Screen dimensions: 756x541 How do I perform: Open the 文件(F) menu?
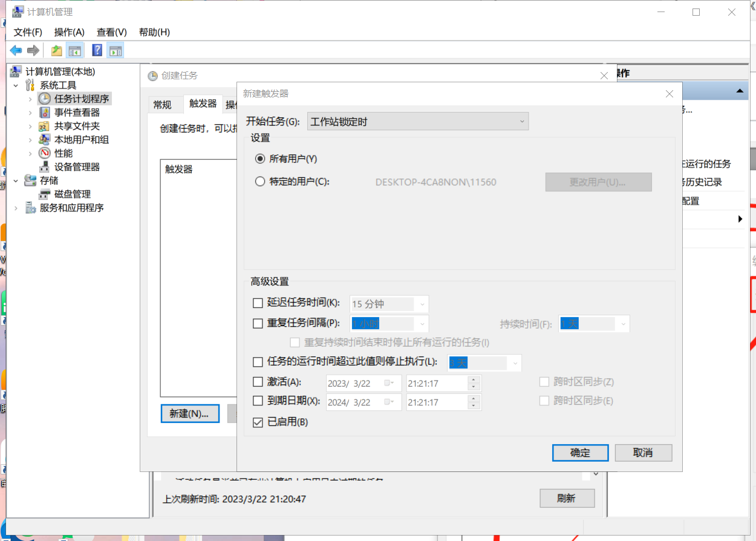pyautogui.click(x=28, y=32)
